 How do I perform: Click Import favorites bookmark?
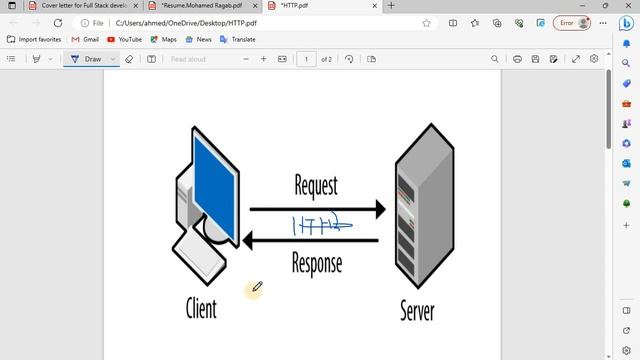34,40
